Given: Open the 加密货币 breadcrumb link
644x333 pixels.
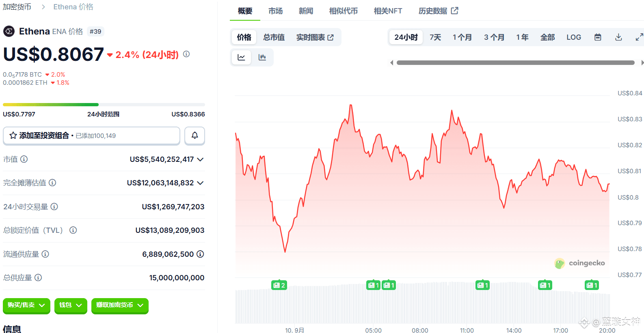Looking at the screenshot, I should pos(17,7).
